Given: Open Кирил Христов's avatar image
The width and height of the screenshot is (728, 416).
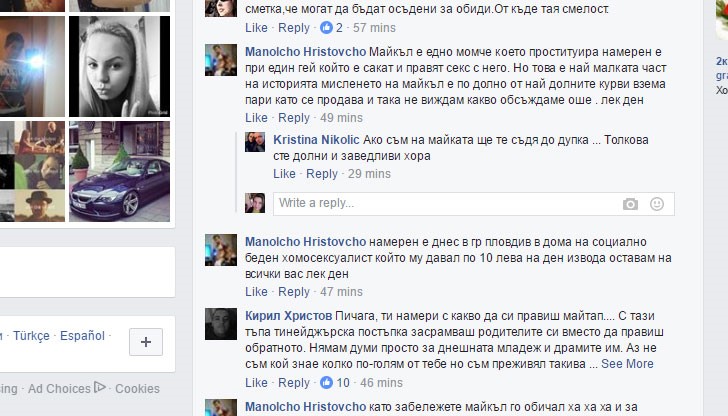Looking at the screenshot, I should pos(221,324).
